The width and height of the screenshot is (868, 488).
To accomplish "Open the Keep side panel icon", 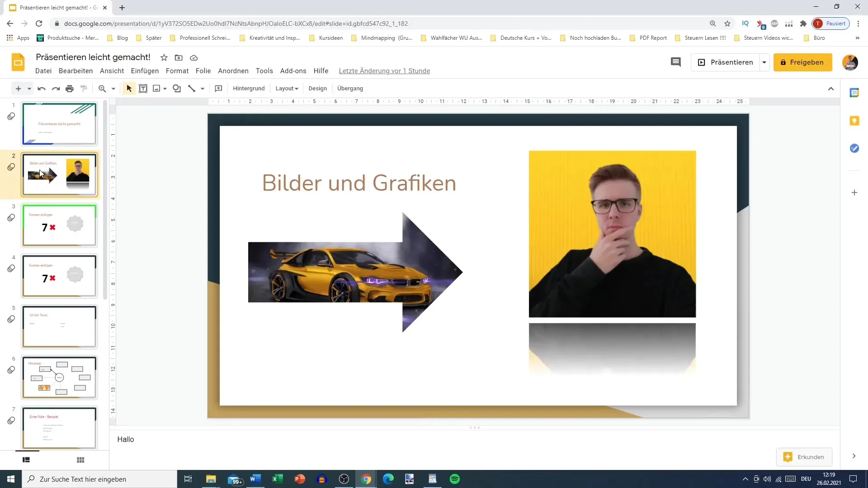I will [x=854, y=121].
